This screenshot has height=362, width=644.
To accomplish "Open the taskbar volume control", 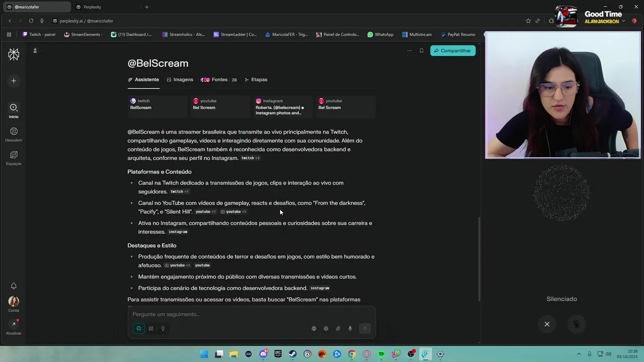I will (x=608, y=354).
